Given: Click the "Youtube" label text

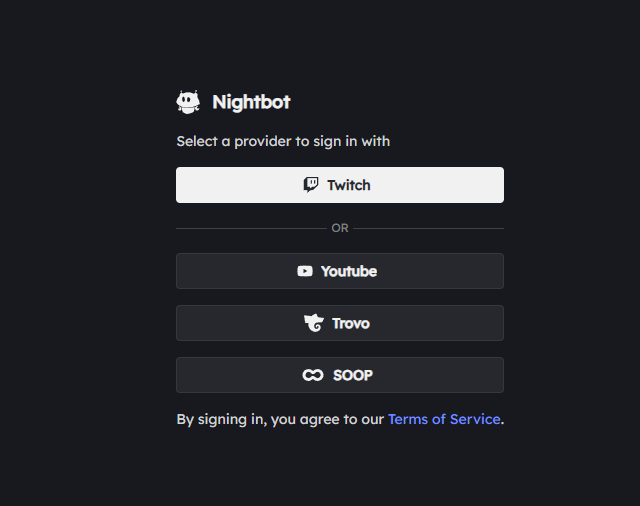Looking at the screenshot, I should pos(349,271).
